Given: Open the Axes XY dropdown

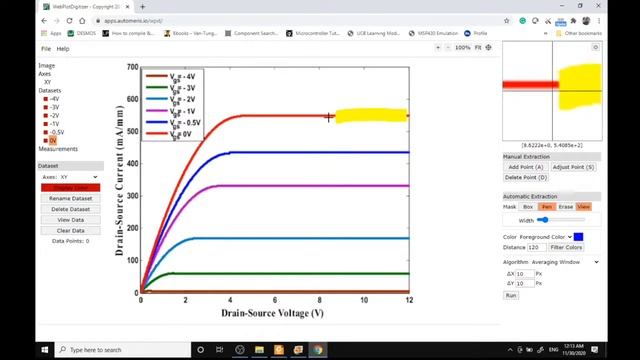Looking at the screenshot, I should coord(79,177).
